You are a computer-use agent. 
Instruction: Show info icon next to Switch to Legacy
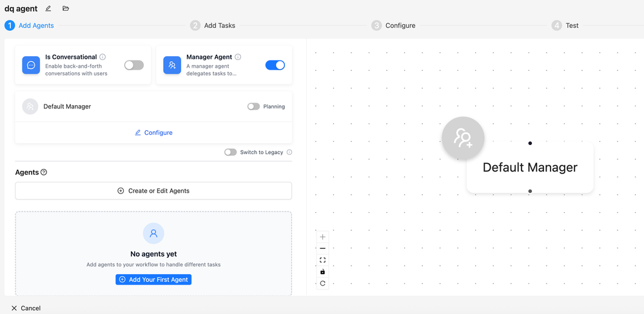click(x=289, y=152)
